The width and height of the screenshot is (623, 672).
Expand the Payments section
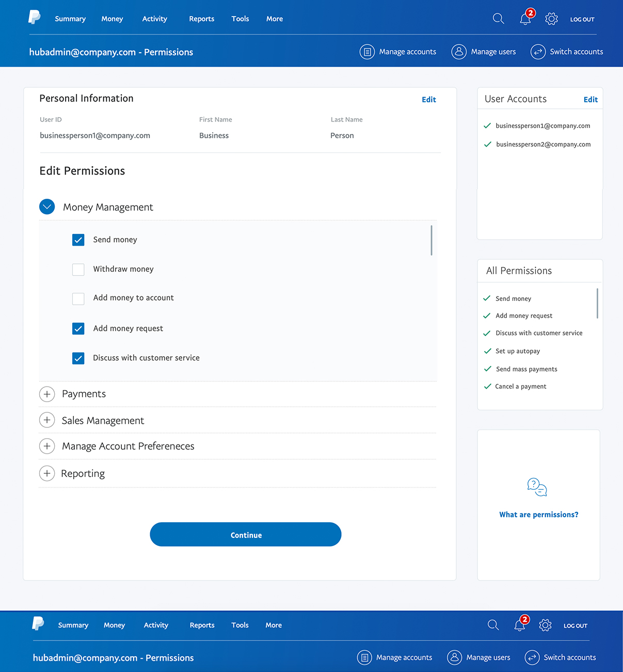click(47, 394)
